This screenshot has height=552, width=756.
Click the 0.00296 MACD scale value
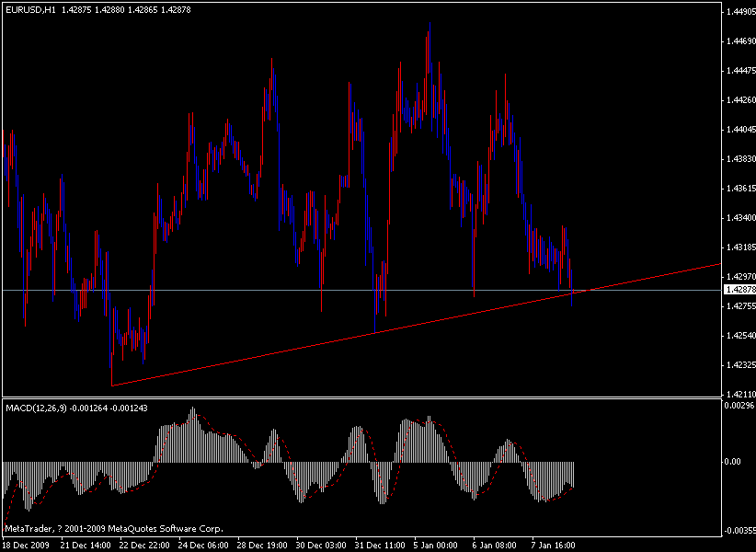tap(739, 406)
